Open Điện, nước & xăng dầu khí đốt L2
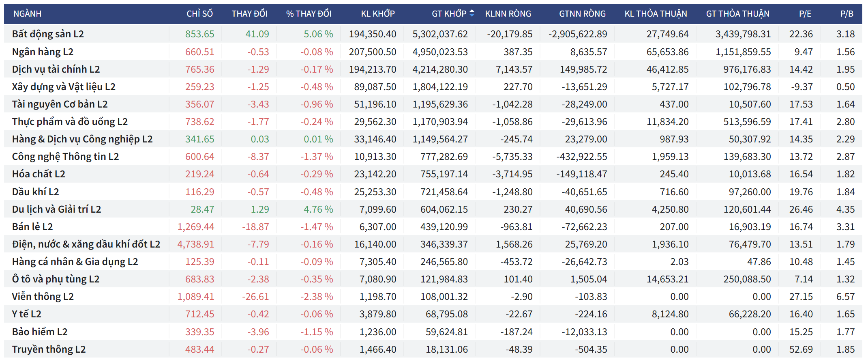This screenshot has width=868, height=362. pyautogui.click(x=86, y=244)
